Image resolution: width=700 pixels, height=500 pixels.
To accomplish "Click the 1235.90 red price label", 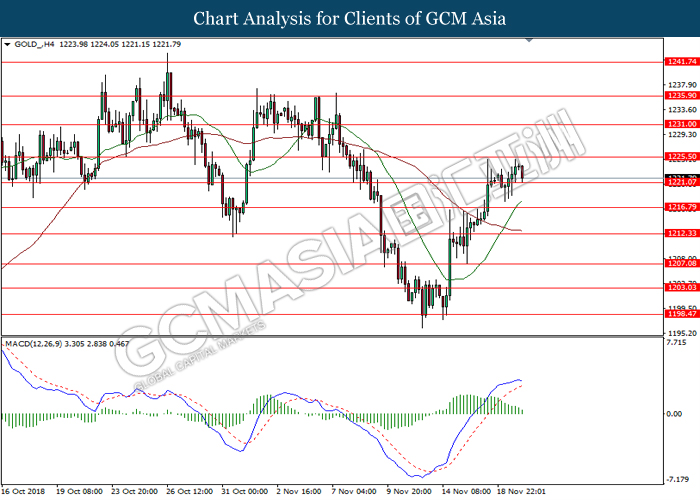I will 682,96.
